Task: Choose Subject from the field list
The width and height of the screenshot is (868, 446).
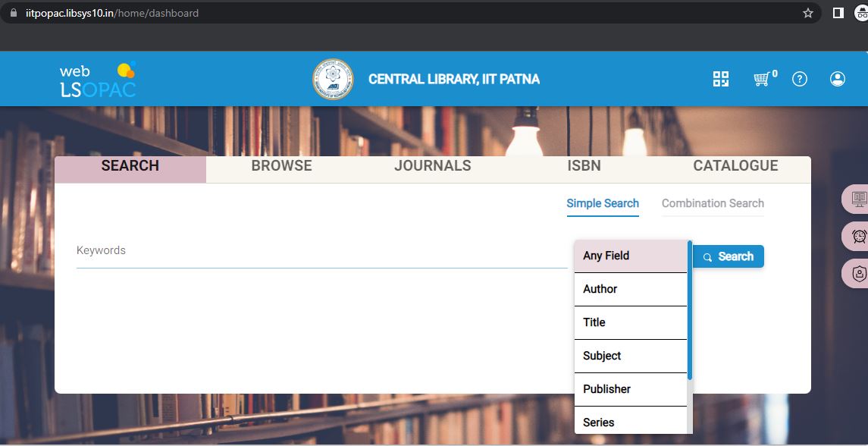Action: click(x=631, y=356)
